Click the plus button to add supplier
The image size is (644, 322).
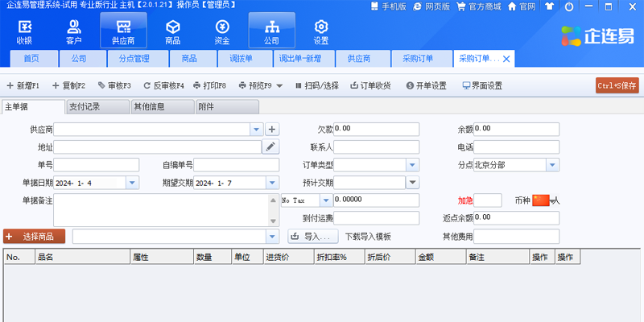pos(272,130)
